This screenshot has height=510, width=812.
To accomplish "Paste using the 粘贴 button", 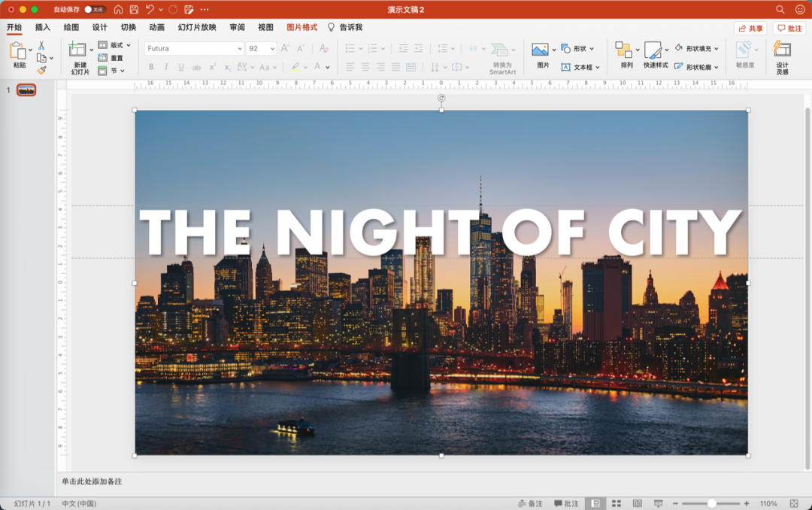I will (19, 55).
